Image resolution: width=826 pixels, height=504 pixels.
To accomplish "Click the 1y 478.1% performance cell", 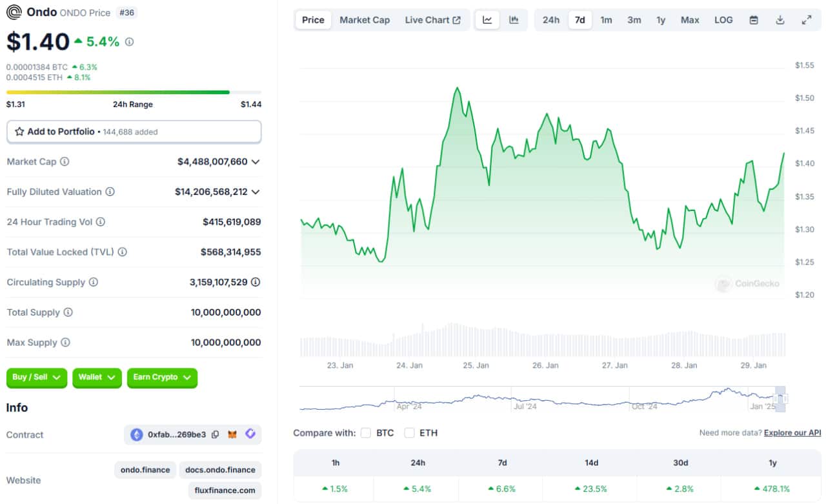I will [x=772, y=489].
